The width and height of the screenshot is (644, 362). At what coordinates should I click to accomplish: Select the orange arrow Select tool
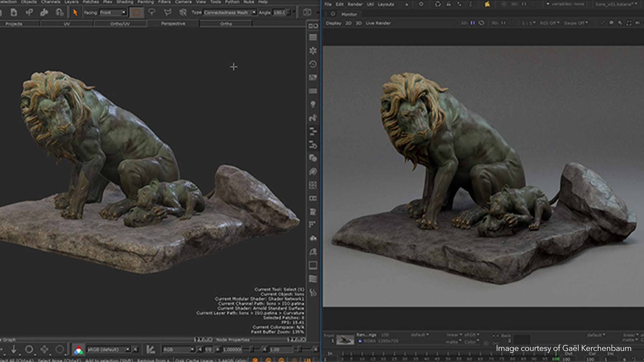click(75, 12)
